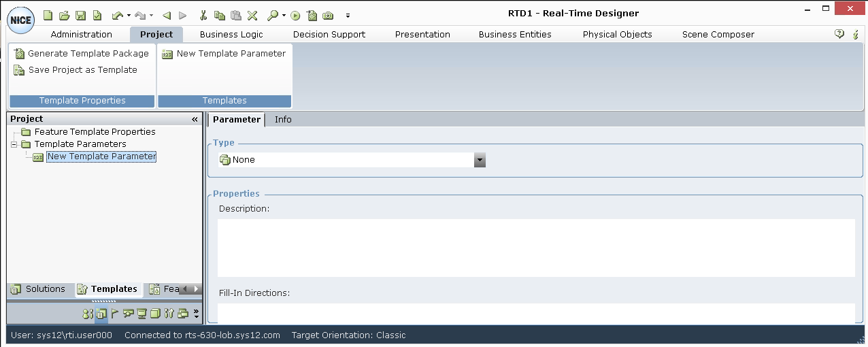This screenshot has height=347, width=868.
Task: Copy with the duplicate pages icon
Action: [219, 15]
